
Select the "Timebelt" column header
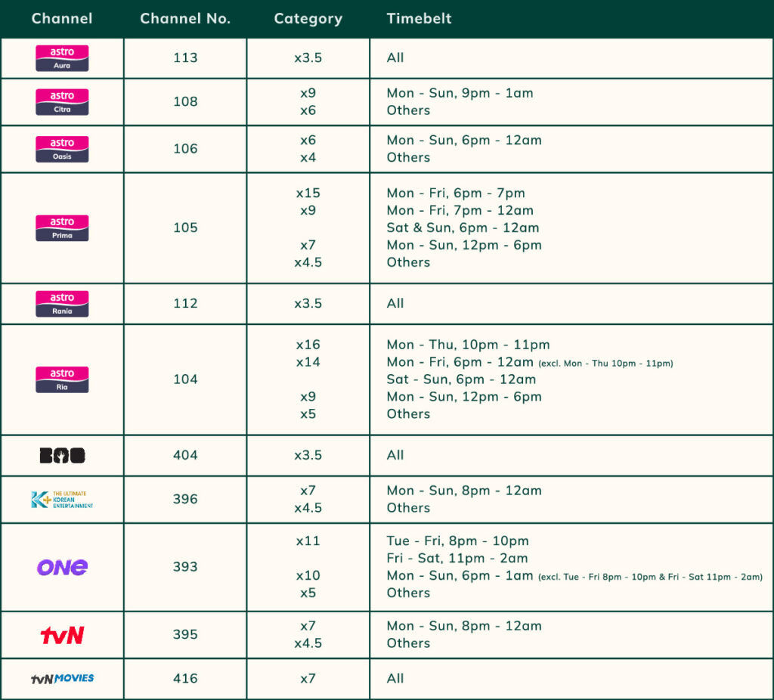[x=419, y=18]
